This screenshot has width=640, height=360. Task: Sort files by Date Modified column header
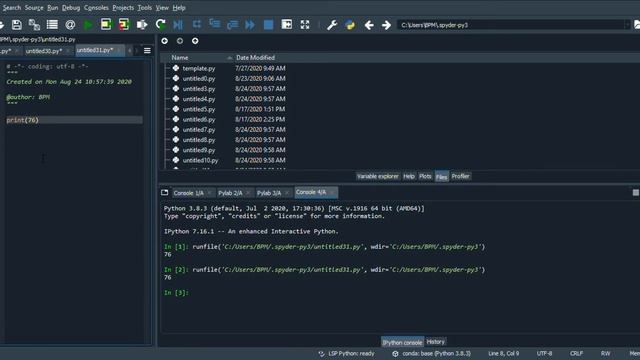click(x=256, y=58)
